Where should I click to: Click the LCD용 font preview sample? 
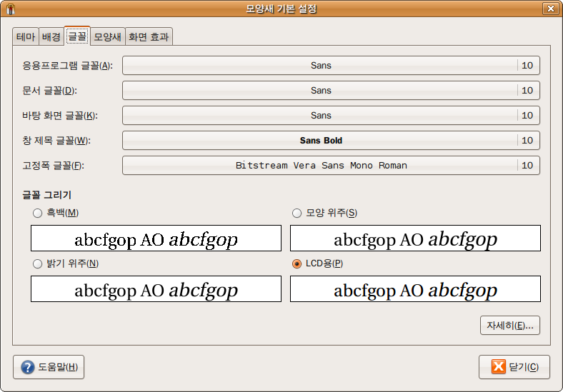click(x=415, y=289)
